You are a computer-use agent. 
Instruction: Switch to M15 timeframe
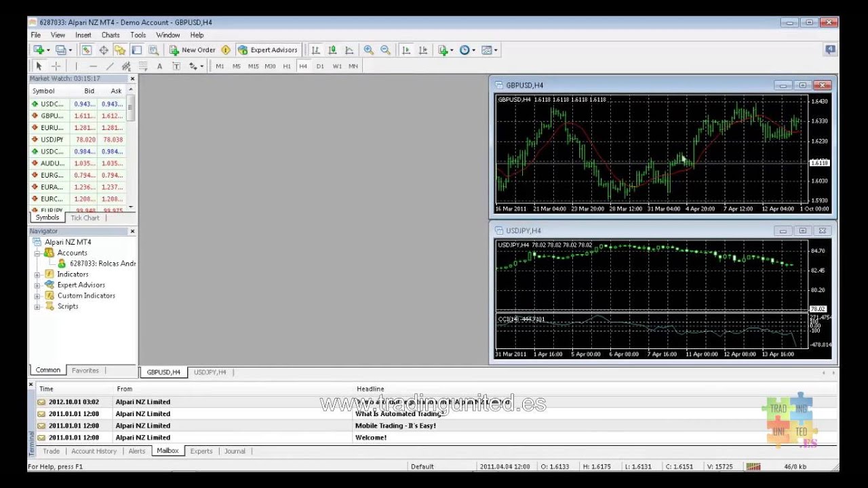pos(253,66)
